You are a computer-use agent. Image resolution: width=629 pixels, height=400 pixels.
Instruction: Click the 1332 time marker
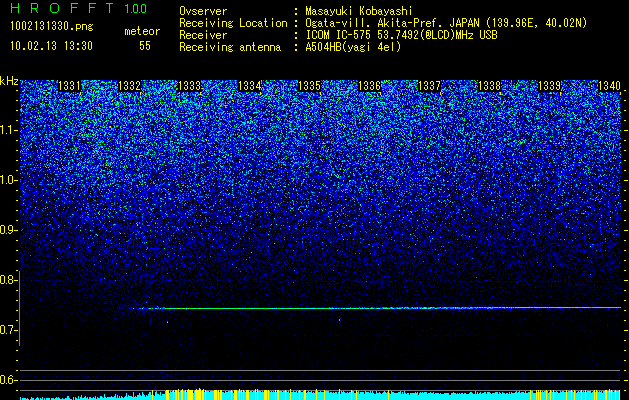point(130,86)
